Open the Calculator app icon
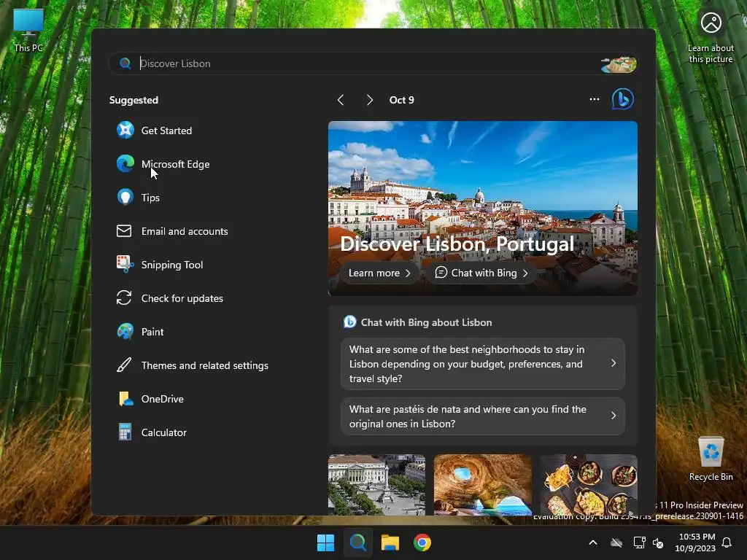 pyautogui.click(x=125, y=432)
